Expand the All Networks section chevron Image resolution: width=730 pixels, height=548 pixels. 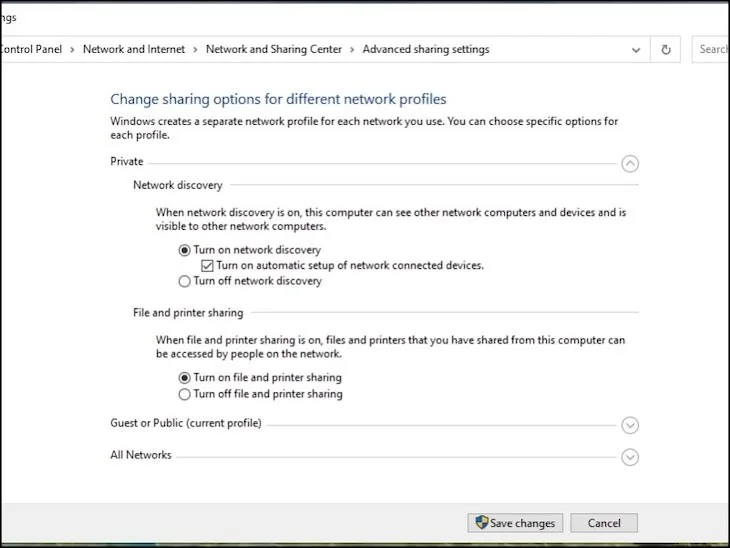point(630,457)
